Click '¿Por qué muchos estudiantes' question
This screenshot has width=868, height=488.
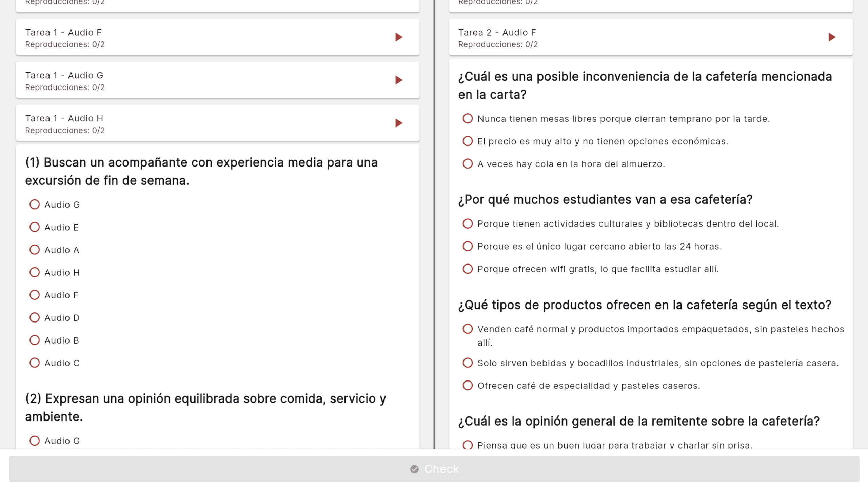(605, 200)
